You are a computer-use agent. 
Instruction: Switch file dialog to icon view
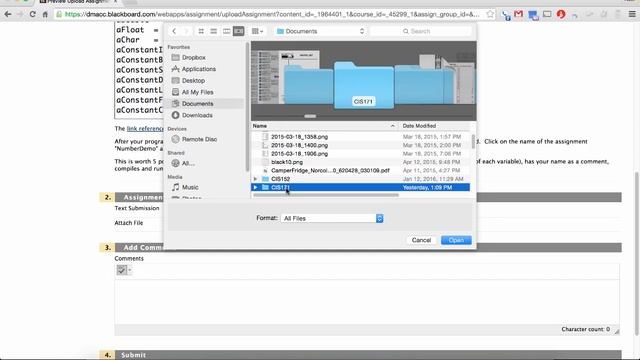(x=201, y=31)
